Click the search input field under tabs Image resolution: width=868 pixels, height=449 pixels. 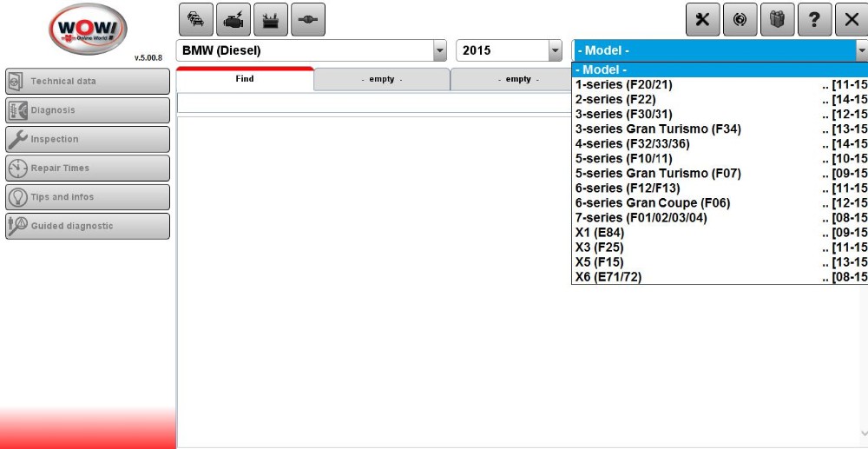click(373, 103)
